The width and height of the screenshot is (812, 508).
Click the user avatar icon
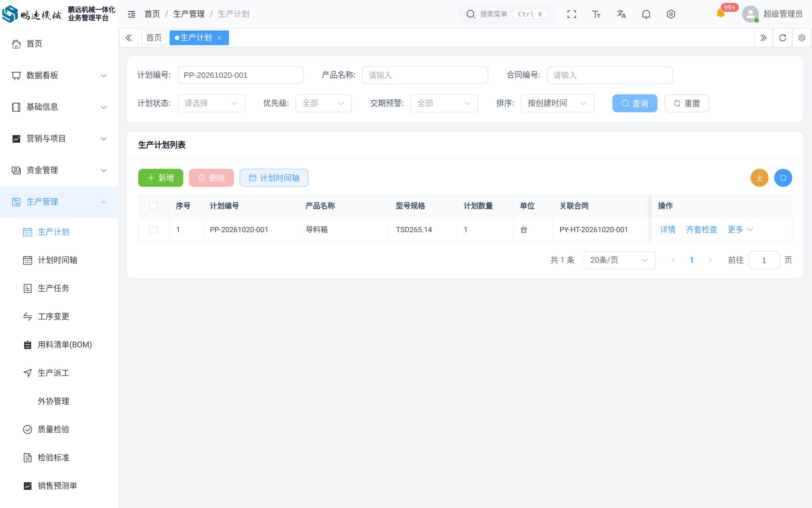(x=750, y=14)
